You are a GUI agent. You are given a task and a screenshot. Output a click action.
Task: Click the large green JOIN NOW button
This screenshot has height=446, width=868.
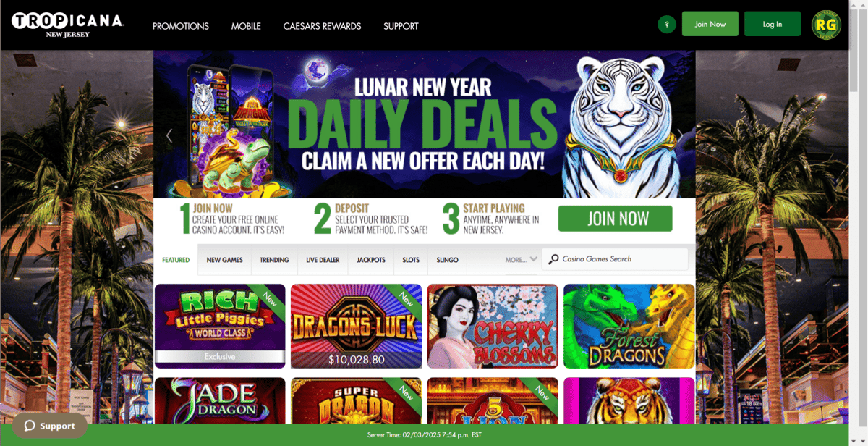(615, 219)
